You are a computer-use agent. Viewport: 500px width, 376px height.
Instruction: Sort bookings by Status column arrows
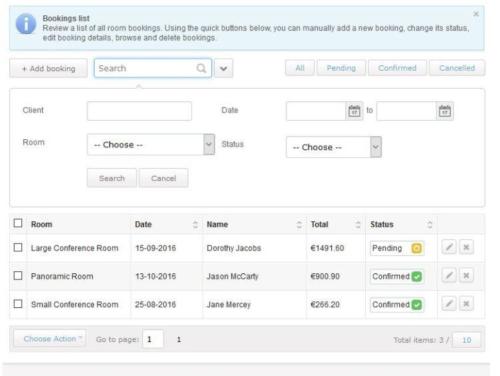click(x=430, y=225)
